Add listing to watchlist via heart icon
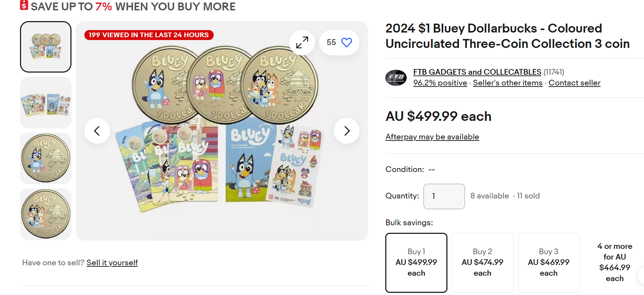 click(345, 42)
